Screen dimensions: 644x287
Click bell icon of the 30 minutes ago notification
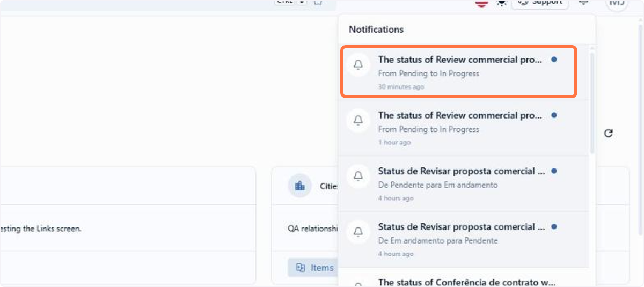pos(358,65)
